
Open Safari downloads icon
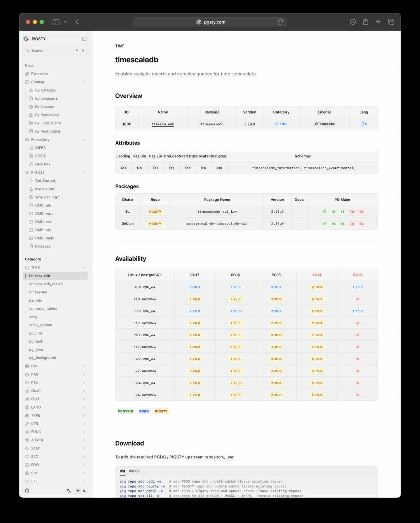(x=353, y=22)
